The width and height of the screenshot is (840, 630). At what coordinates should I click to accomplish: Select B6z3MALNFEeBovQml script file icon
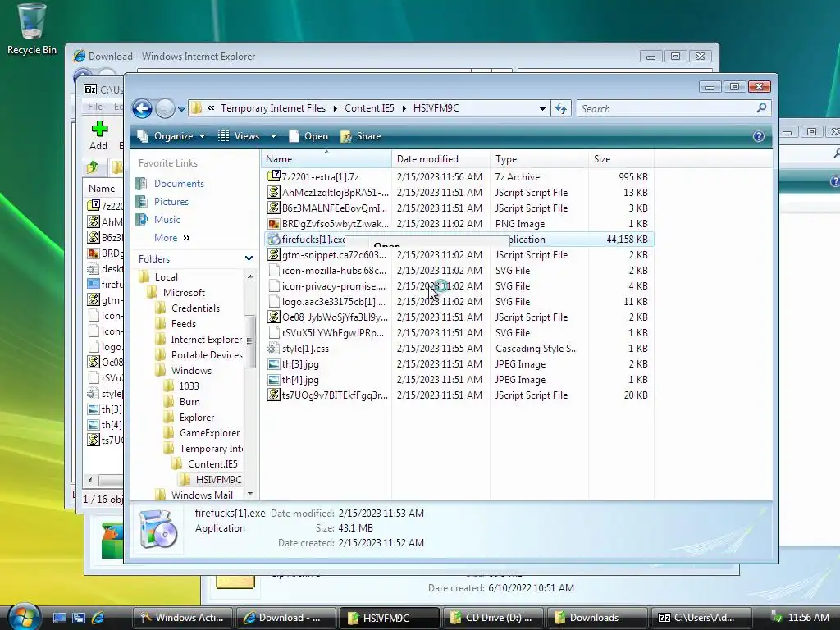[x=274, y=208]
